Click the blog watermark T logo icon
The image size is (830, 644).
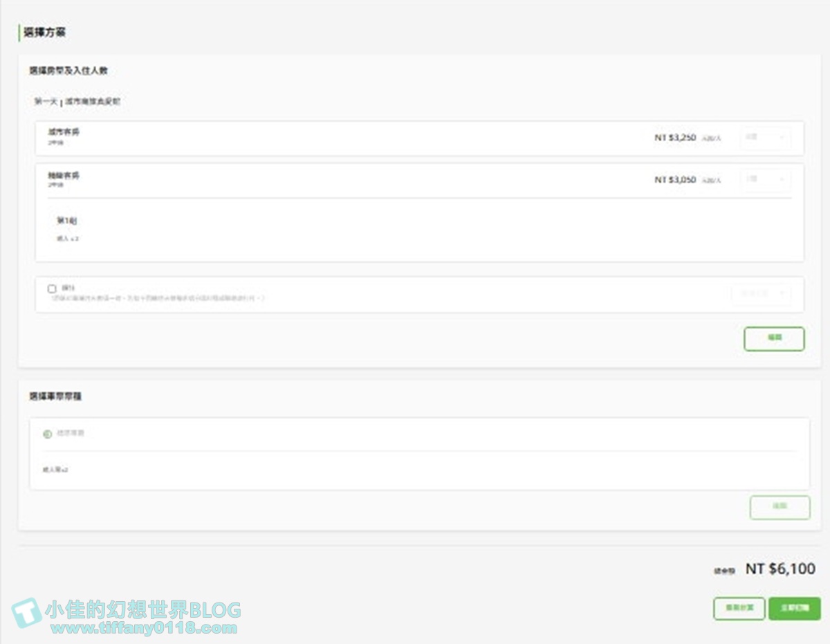point(26,613)
